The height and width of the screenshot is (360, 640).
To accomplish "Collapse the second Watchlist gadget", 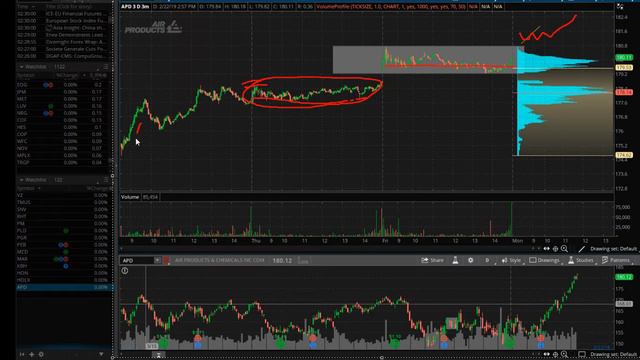I will (21, 180).
